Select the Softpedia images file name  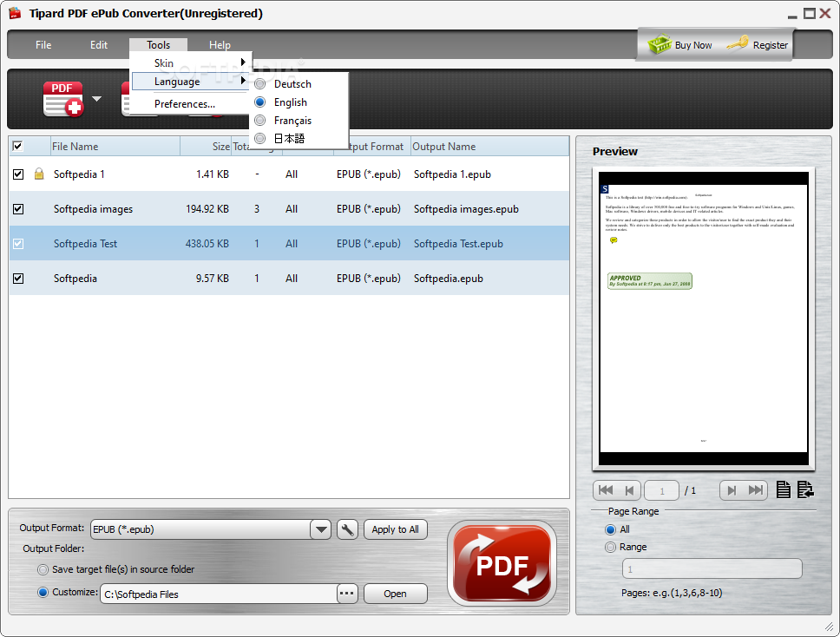pyautogui.click(x=93, y=209)
